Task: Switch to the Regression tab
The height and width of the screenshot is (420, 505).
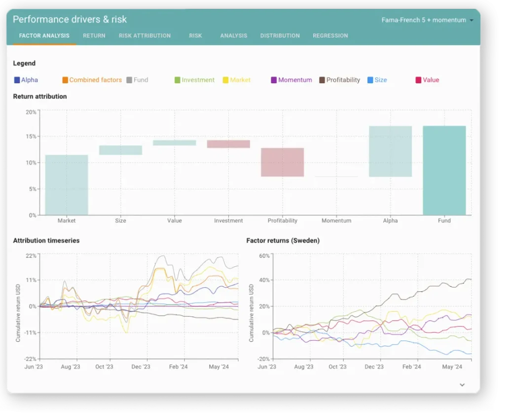Action: pyautogui.click(x=330, y=35)
